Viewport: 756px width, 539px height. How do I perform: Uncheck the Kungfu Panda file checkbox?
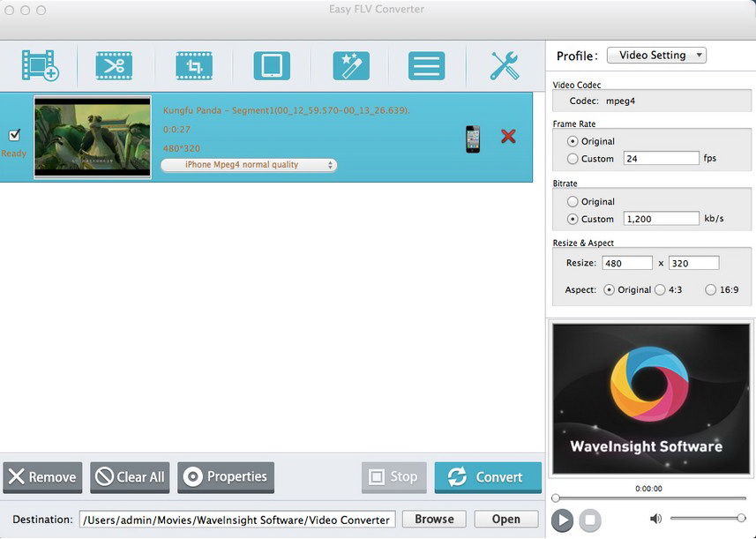(x=14, y=134)
